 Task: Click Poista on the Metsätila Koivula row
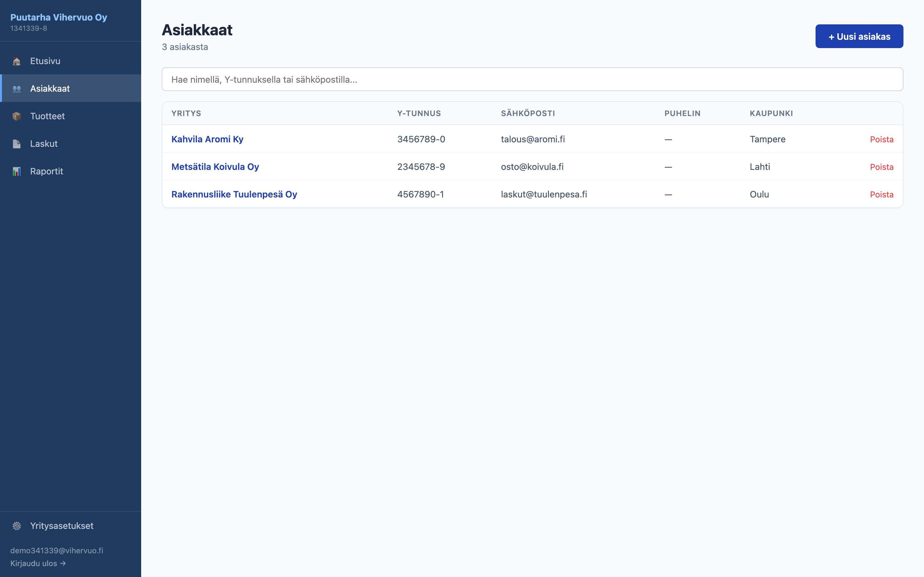(x=882, y=167)
